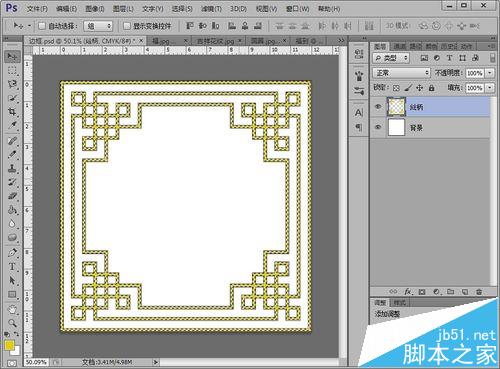Select the Zoom tool
The image size is (500, 369).
[x=12, y=323]
